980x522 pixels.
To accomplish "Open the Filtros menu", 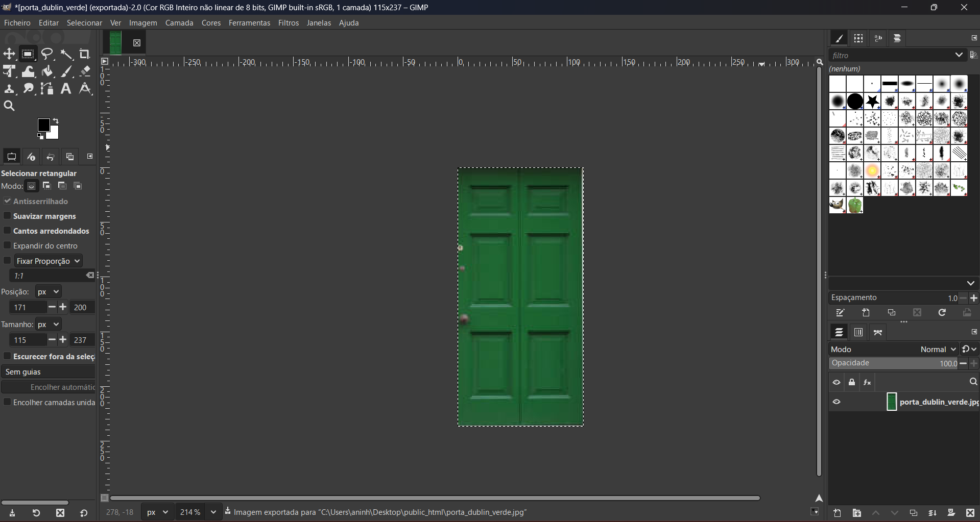I will tap(289, 23).
